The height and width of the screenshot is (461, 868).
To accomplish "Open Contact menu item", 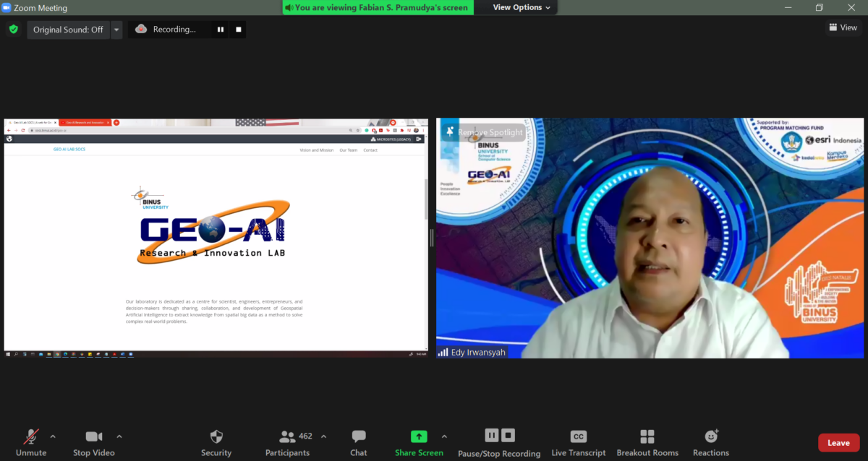I will [x=370, y=150].
